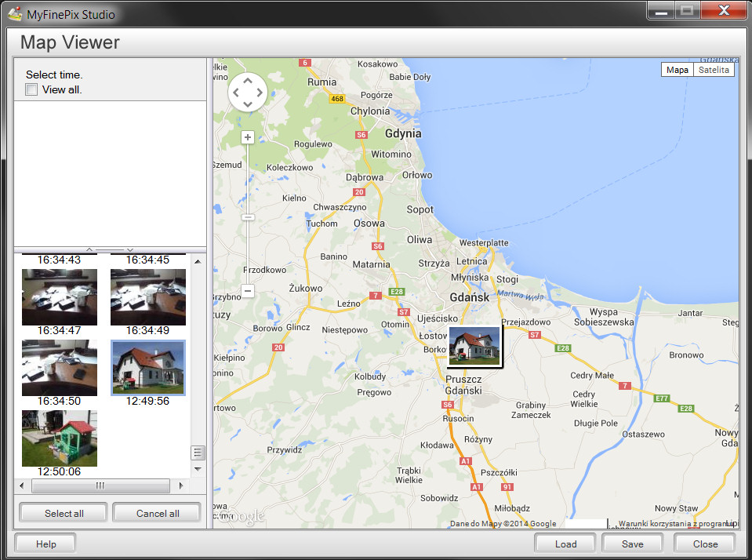Enable the View all checkbox
The height and width of the screenshot is (560, 752).
coord(31,89)
